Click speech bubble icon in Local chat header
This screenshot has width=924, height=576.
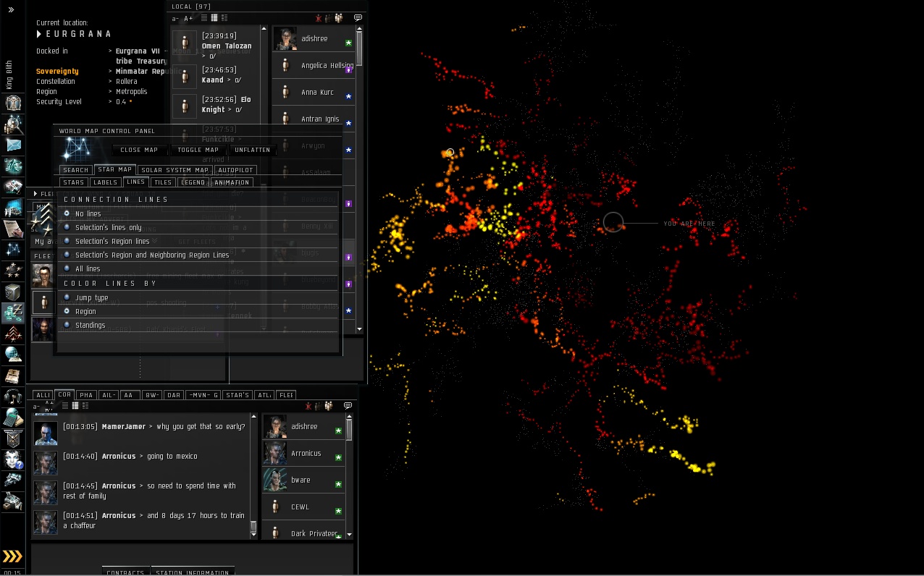[358, 18]
